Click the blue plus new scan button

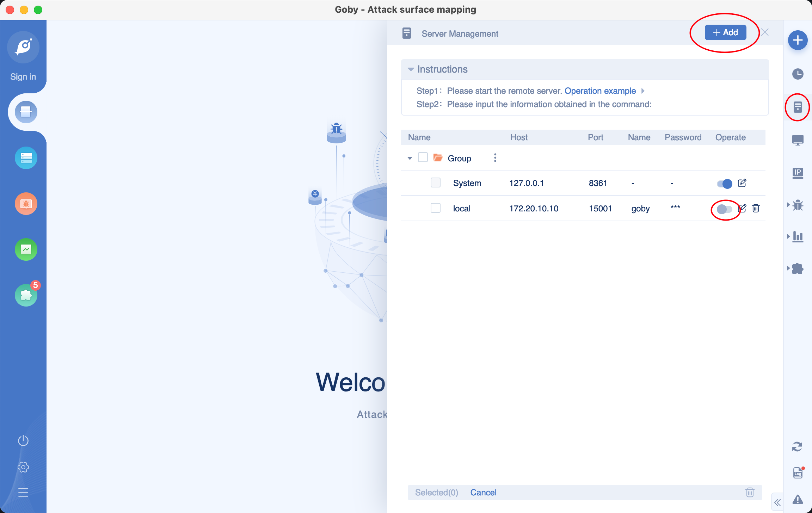[798, 41]
